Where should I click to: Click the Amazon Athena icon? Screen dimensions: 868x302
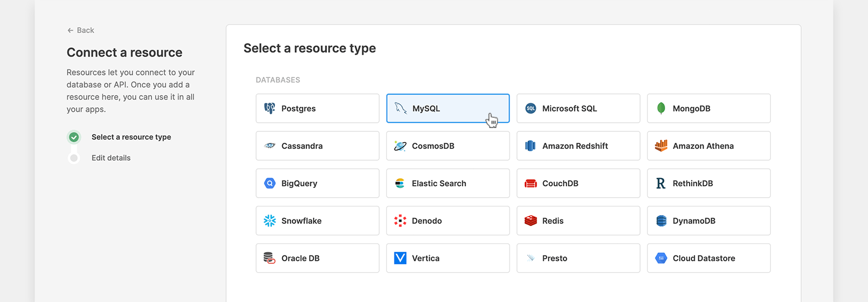pos(661,146)
